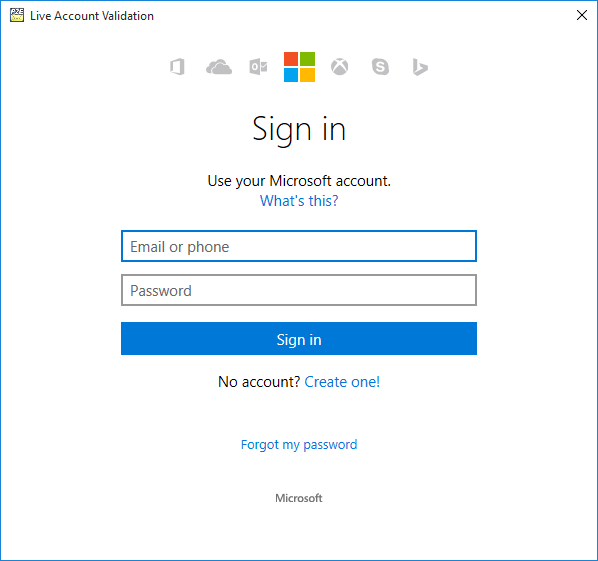Image resolution: width=598 pixels, height=561 pixels.
Task: Focus the Password field
Action: 299,290
